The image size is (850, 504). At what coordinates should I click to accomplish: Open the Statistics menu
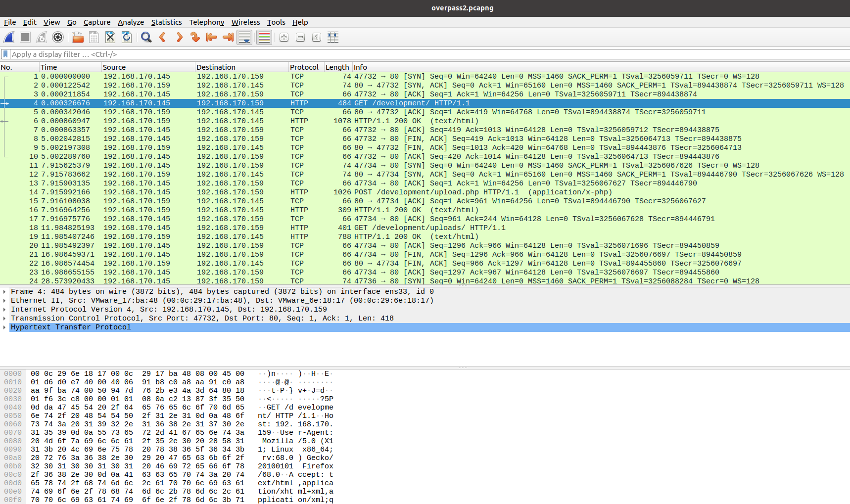[166, 22]
